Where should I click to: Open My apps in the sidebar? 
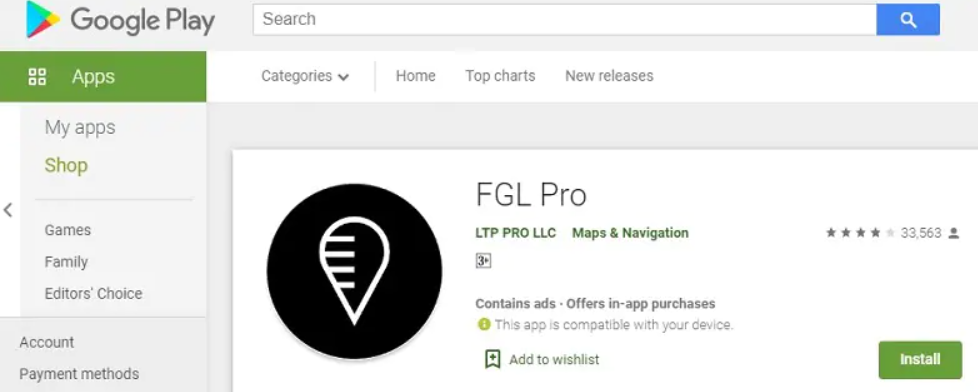pyautogui.click(x=80, y=127)
